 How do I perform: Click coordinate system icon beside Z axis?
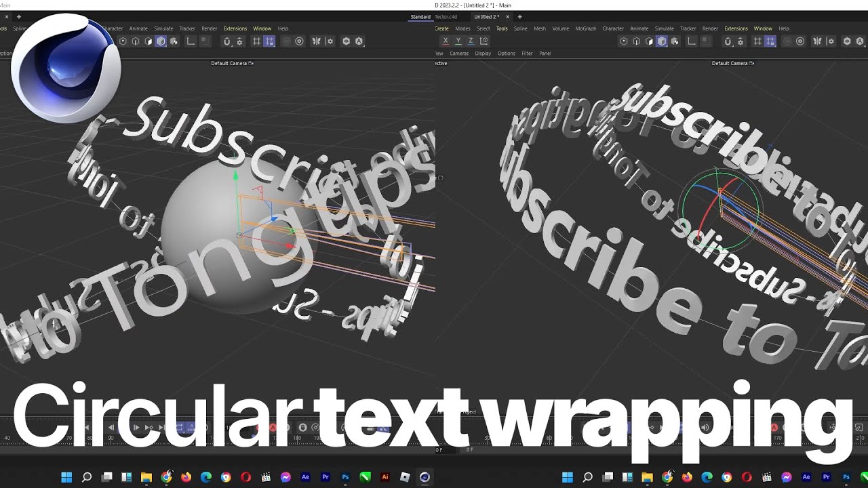[484, 41]
